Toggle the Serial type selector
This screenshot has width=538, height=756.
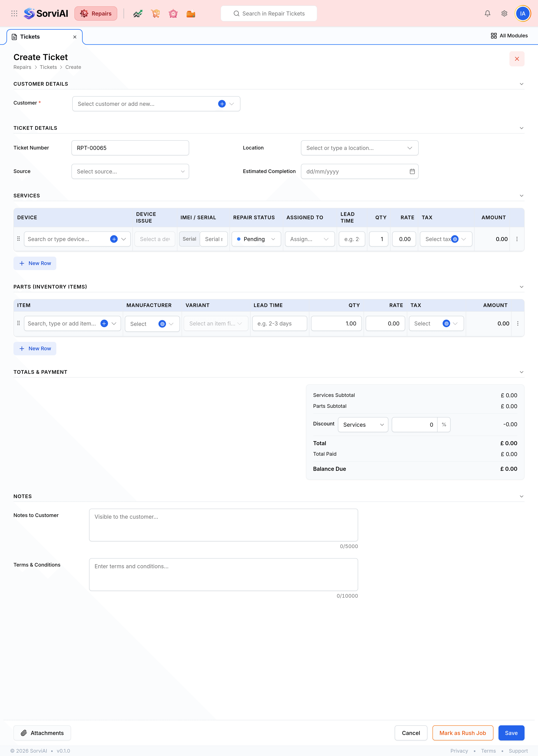pos(190,239)
